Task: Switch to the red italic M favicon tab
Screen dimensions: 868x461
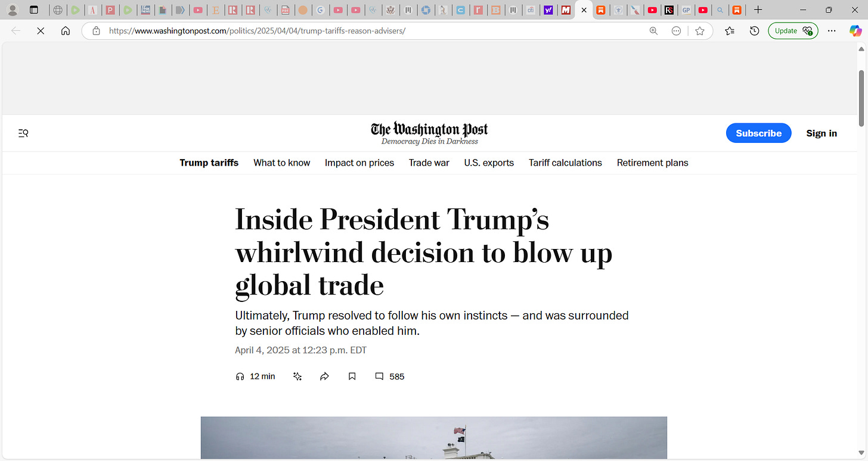Action: tap(566, 10)
